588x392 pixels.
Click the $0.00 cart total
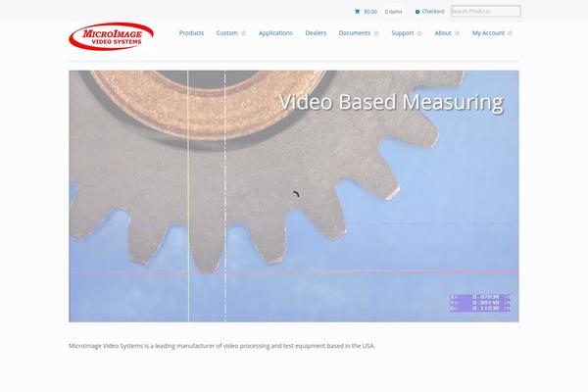click(370, 12)
